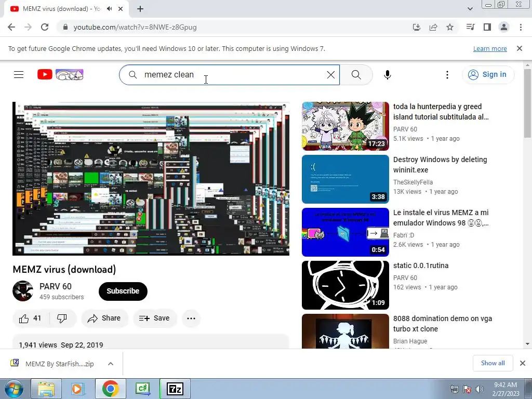The width and height of the screenshot is (532, 399).
Task: Open 'Destroy Windows by deleting wininit.exe' title
Action: pyautogui.click(x=440, y=165)
